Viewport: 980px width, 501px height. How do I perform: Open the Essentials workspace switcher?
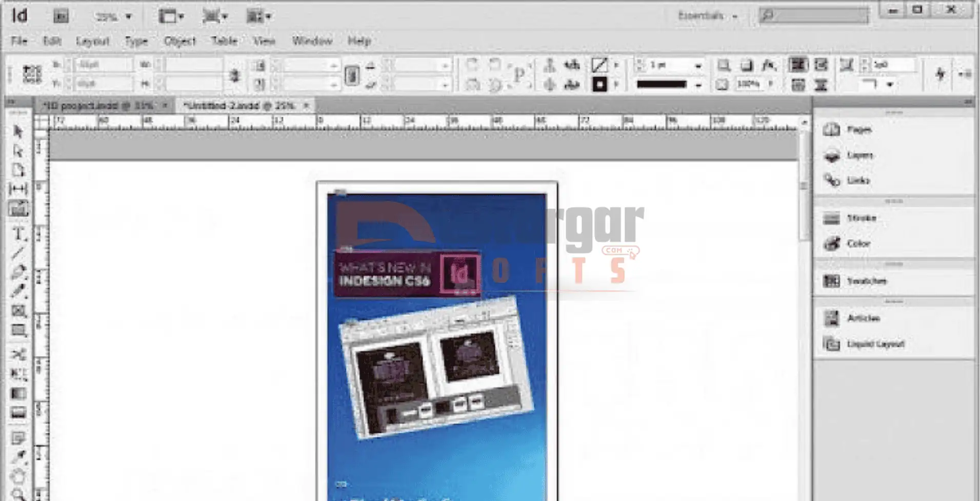708,16
